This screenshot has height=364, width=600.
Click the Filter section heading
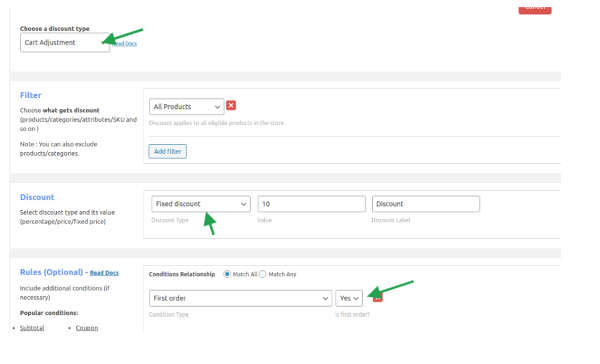tap(30, 95)
